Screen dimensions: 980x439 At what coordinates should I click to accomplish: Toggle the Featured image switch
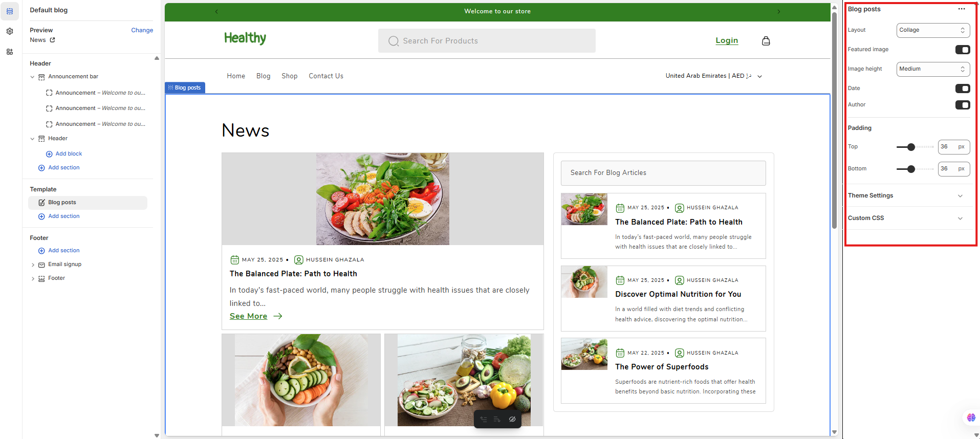(x=963, y=50)
